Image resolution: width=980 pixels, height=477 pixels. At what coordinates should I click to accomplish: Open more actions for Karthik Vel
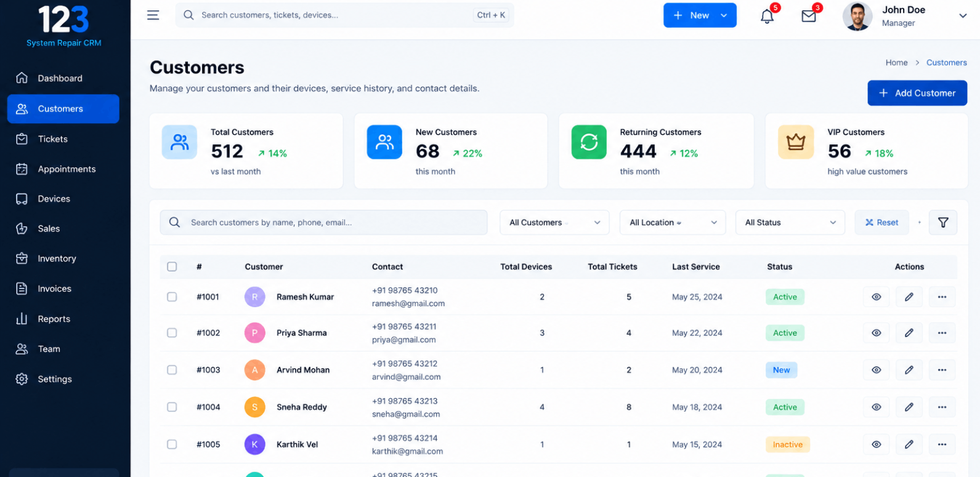[x=942, y=444]
